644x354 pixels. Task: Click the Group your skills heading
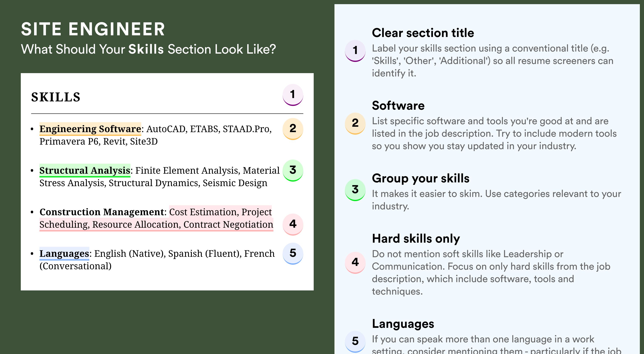(x=420, y=178)
